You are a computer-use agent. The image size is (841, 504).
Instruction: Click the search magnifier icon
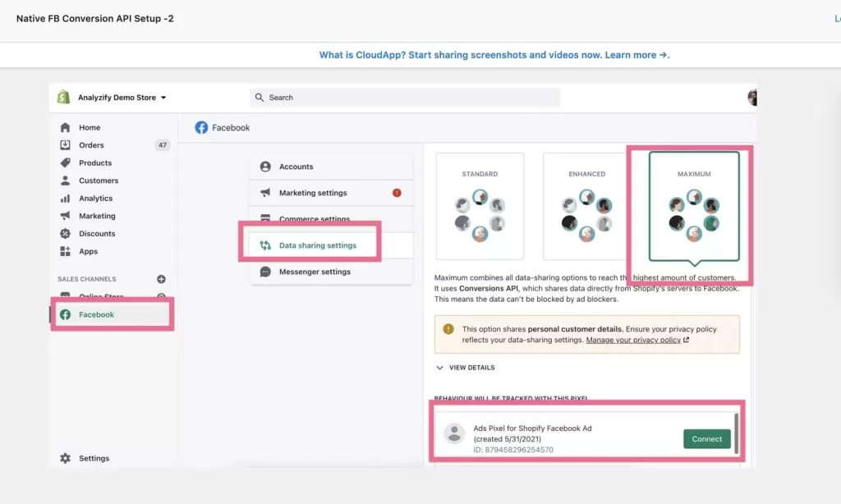pyautogui.click(x=260, y=98)
